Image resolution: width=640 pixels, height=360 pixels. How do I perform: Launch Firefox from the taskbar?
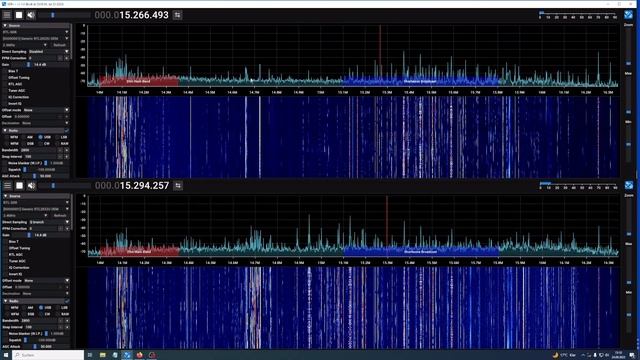139,355
